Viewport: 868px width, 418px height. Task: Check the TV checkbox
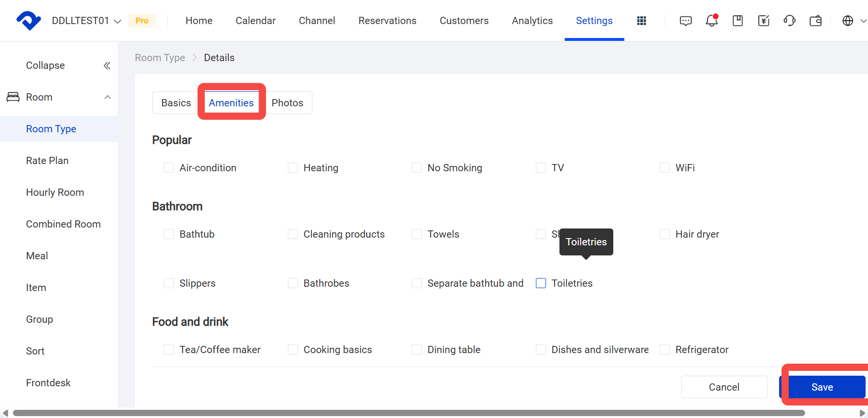541,168
